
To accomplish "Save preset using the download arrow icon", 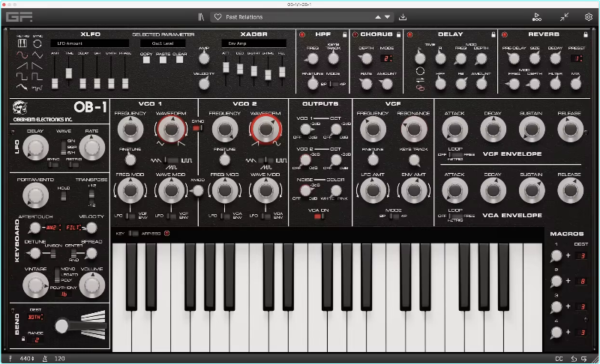I will (x=403, y=17).
